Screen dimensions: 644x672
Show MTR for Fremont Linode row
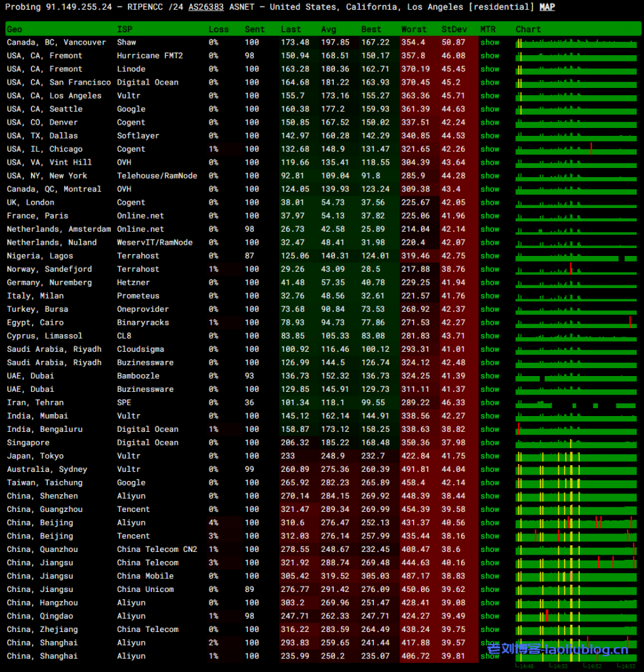point(489,69)
